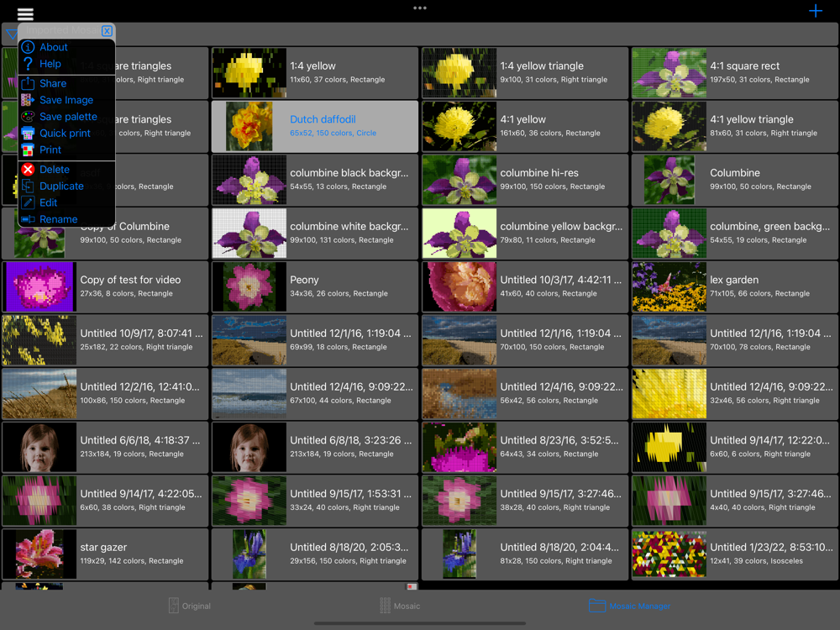This screenshot has height=630, width=840.
Task: Open 1:4 yellow triangle thumbnail
Action: coord(459,73)
